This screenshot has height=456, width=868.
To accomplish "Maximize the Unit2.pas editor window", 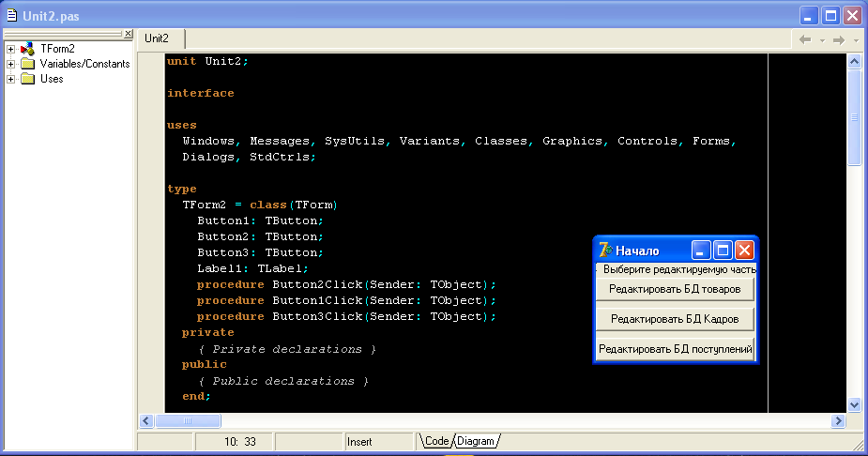I will (x=830, y=16).
